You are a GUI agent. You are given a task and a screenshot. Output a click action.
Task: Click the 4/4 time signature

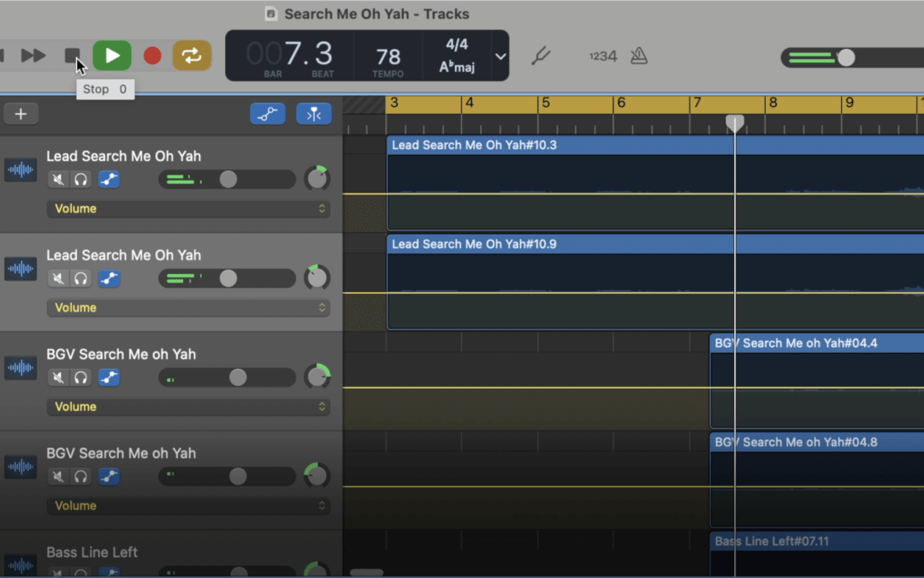click(457, 45)
